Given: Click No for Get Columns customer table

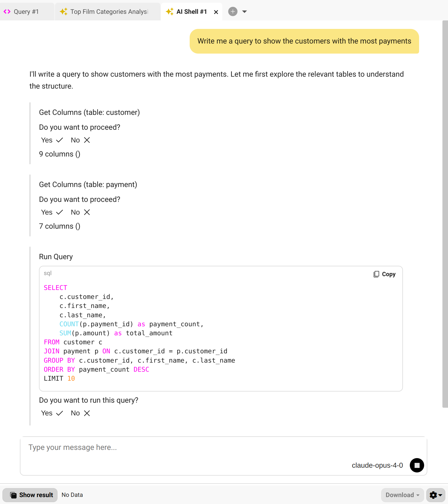Looking at the screenshot, I should (x=80, y=140).
